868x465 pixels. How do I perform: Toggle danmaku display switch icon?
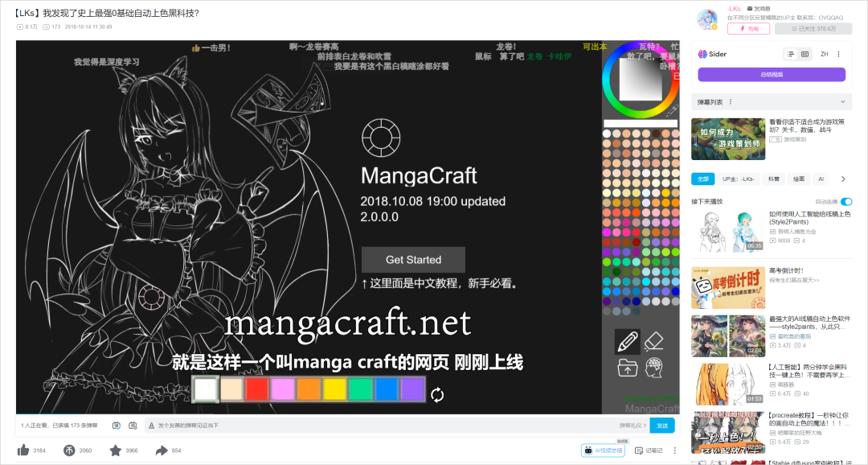tap(117, 426)
